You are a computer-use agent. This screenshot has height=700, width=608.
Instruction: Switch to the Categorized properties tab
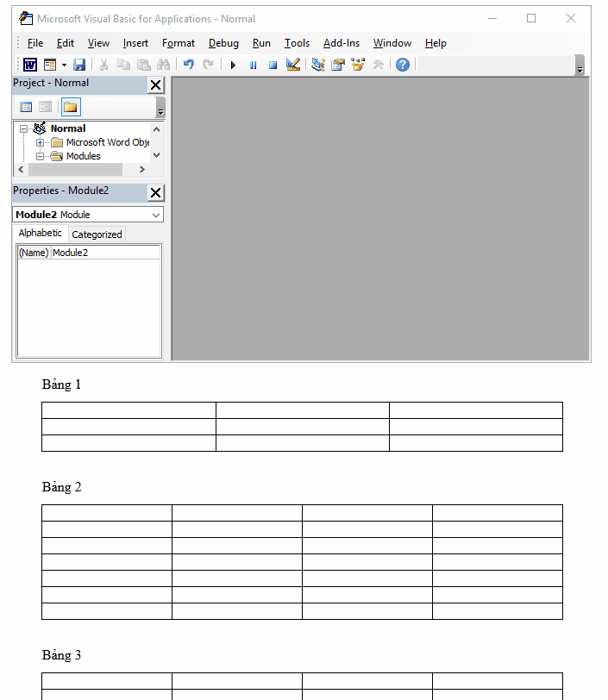(97, 234)
